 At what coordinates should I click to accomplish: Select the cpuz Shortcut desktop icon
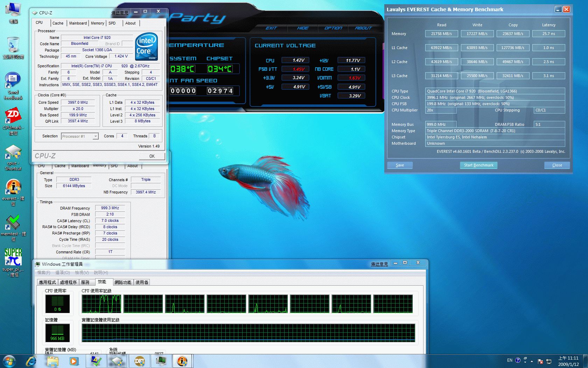13,157
